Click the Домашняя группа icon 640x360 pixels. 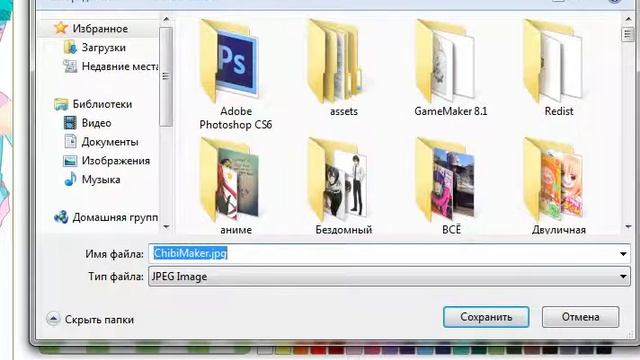coord(61,217)
